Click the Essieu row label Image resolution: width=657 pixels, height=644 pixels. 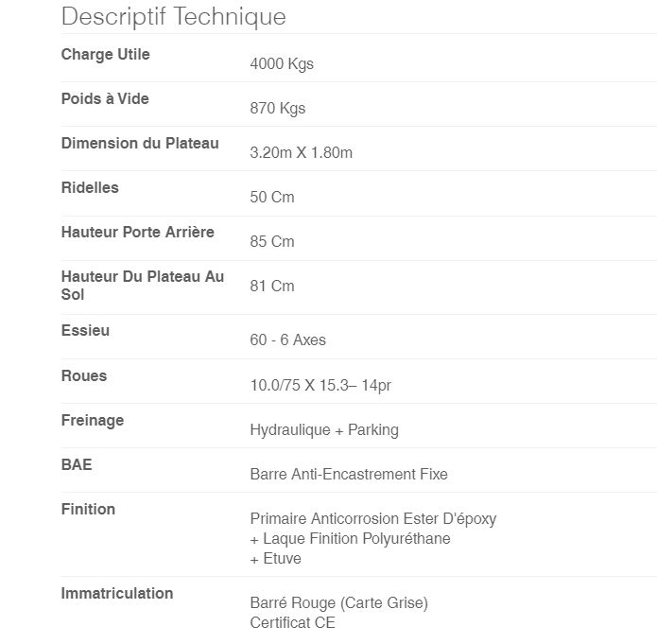pos(85,330)
